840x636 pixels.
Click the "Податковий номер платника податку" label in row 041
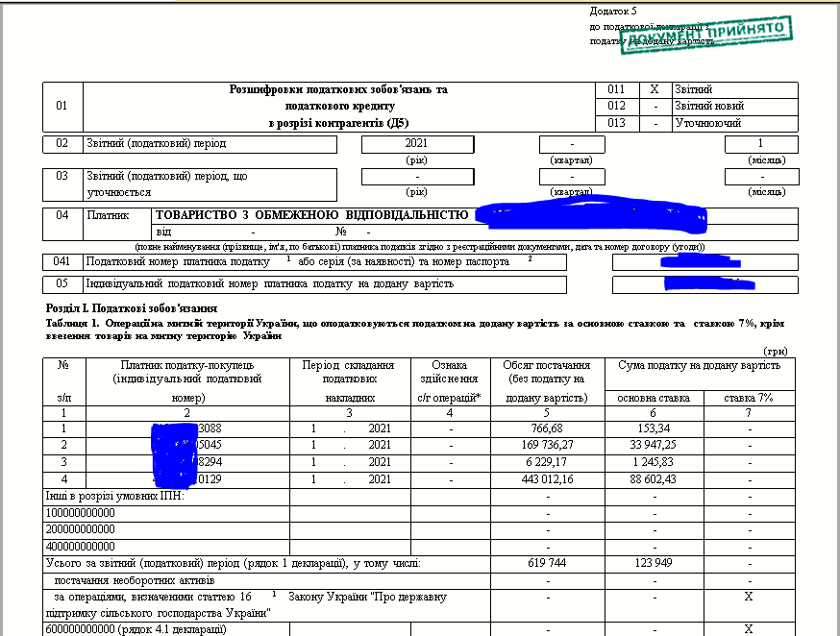click(178, 262)
